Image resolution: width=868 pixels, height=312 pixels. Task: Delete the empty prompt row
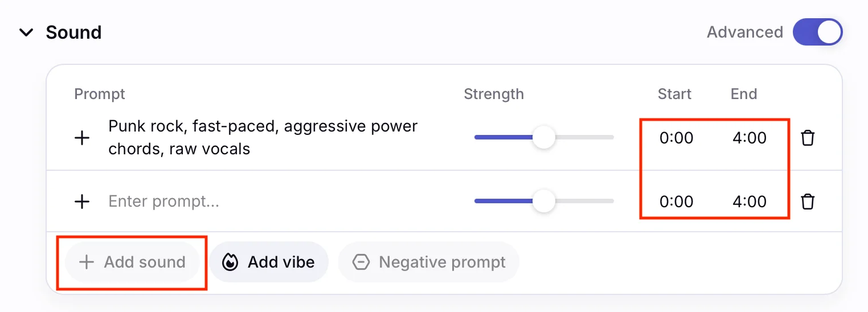click(807, 201)
